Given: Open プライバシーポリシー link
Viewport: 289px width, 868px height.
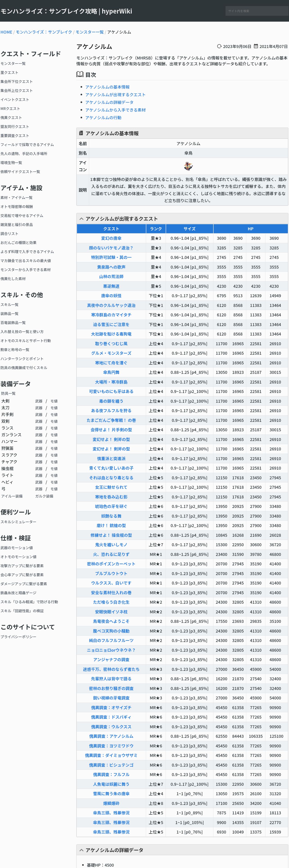Looking at the screenshot, I should (18, 637).
